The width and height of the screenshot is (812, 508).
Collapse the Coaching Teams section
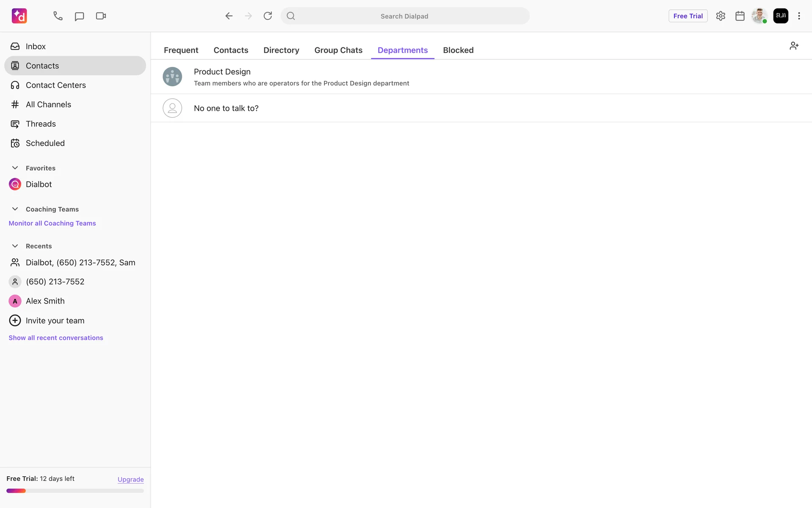pyautogui.click(x=15, y=209)
